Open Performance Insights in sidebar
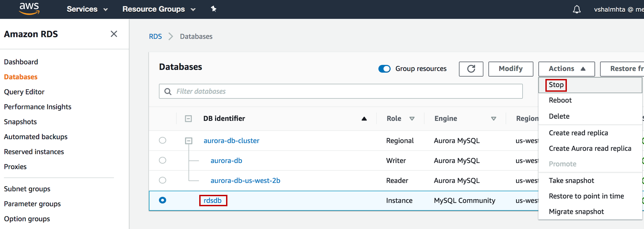 (38, 107)
